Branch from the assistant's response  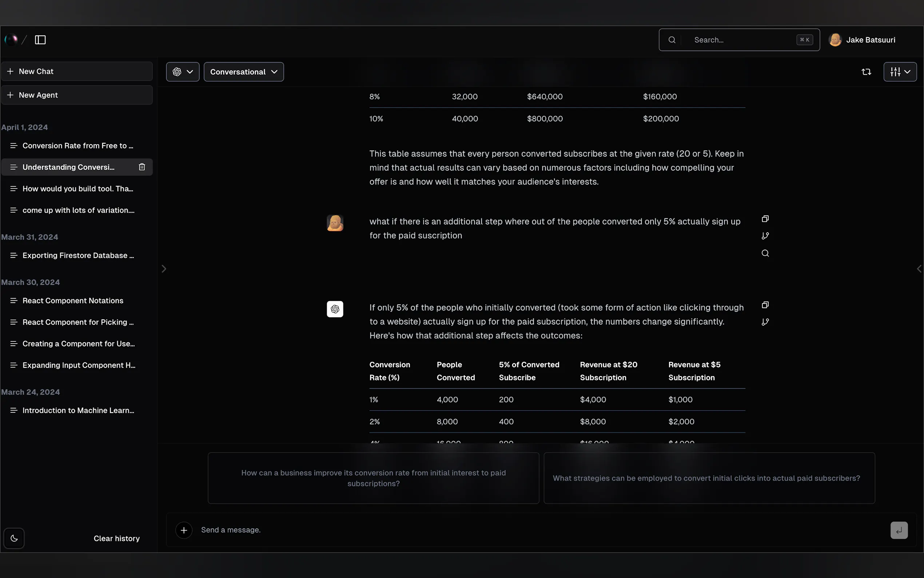[765, 322]
